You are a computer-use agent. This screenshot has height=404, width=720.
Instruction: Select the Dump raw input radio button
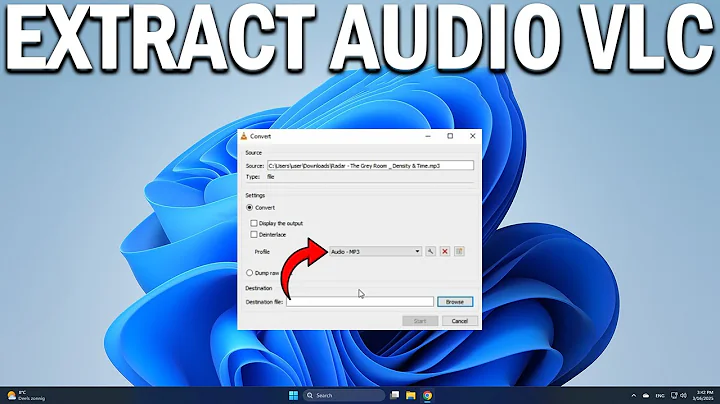249,273
